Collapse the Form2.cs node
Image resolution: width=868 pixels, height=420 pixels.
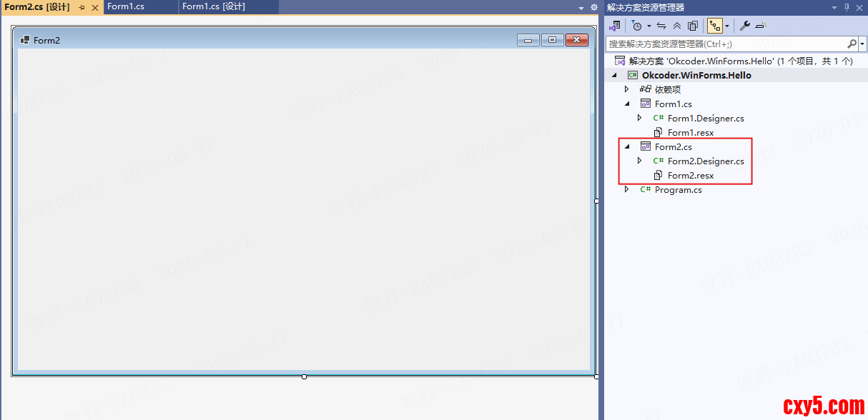point(627,146)
